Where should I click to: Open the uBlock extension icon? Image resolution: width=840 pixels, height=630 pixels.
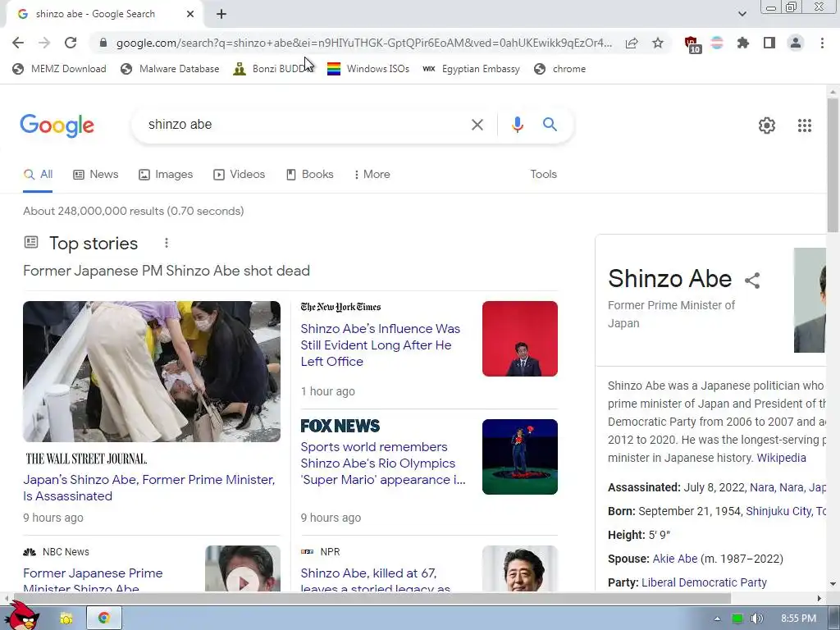pos(692,44)
